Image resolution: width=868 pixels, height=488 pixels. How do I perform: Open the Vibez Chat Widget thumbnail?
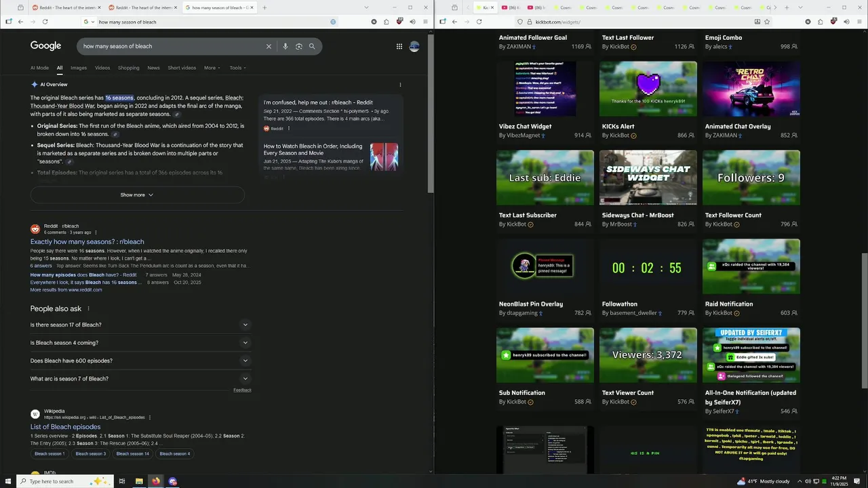(x=545, y=89)
